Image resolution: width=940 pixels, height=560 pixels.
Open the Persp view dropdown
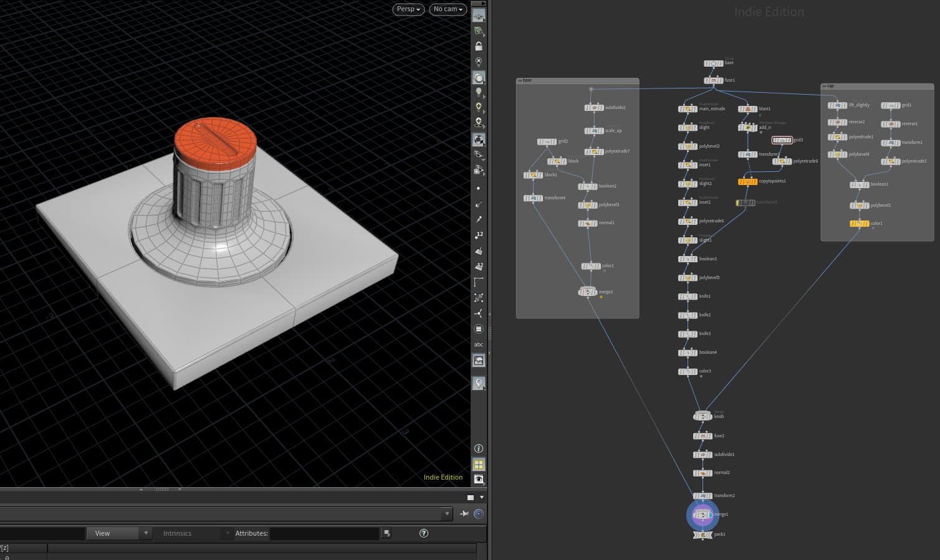click(x=408, y=9)
